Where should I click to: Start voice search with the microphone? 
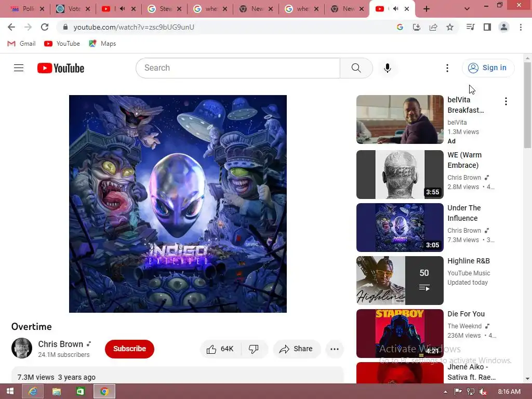[x=388, y=68]
